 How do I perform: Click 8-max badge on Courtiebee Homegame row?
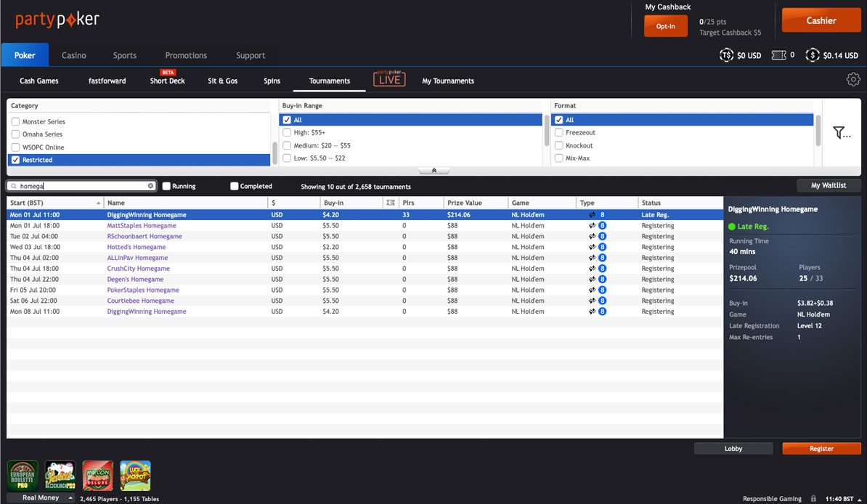(x=602, y=301)
